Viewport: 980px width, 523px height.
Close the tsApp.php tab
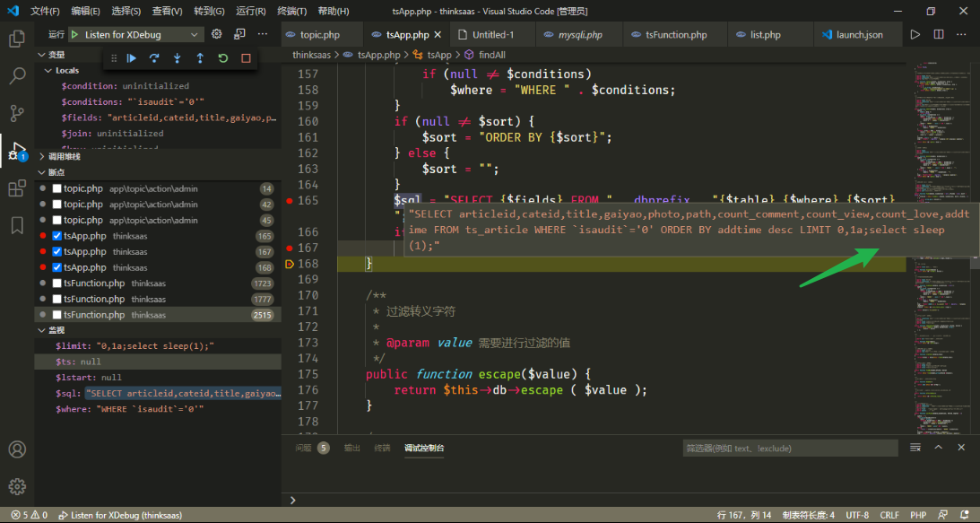coord(438,34)
